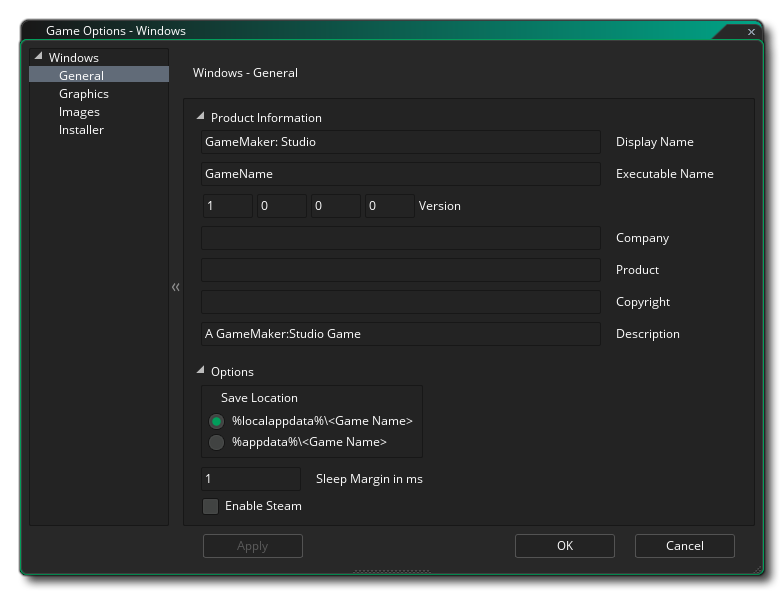Click the Apply button
Viewport: 784px width, 595px height.
pyautogui.click(x=252, y=546)
